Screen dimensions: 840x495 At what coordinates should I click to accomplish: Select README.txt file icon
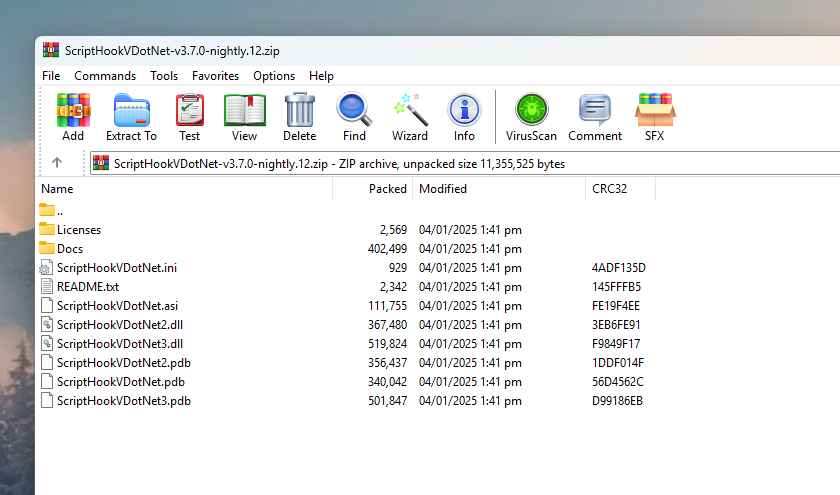pyautogui.click(x=47, y=287)
